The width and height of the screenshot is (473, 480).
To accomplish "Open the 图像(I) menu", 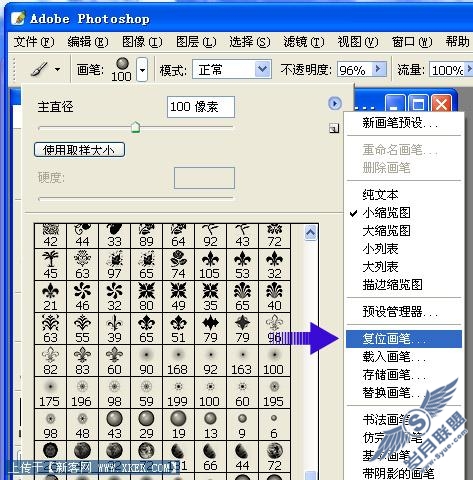I will [142, 42].
